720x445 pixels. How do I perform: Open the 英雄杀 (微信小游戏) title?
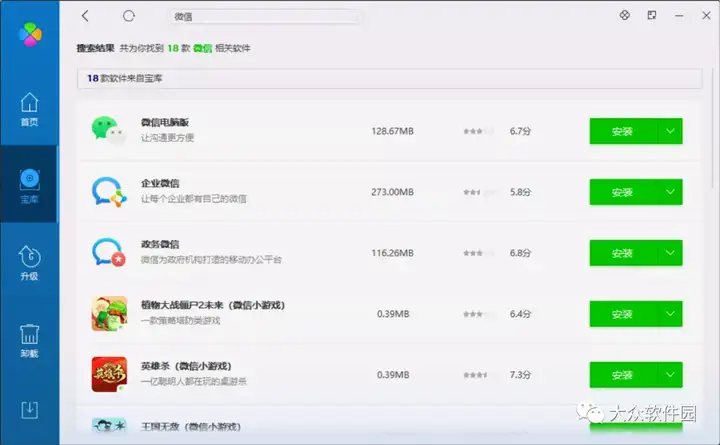point(186,366)
